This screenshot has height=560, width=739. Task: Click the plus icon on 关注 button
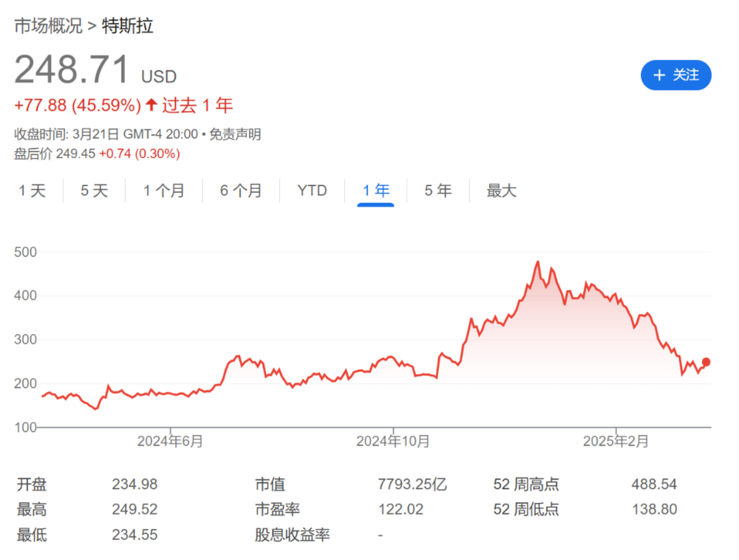coord(659,75)
